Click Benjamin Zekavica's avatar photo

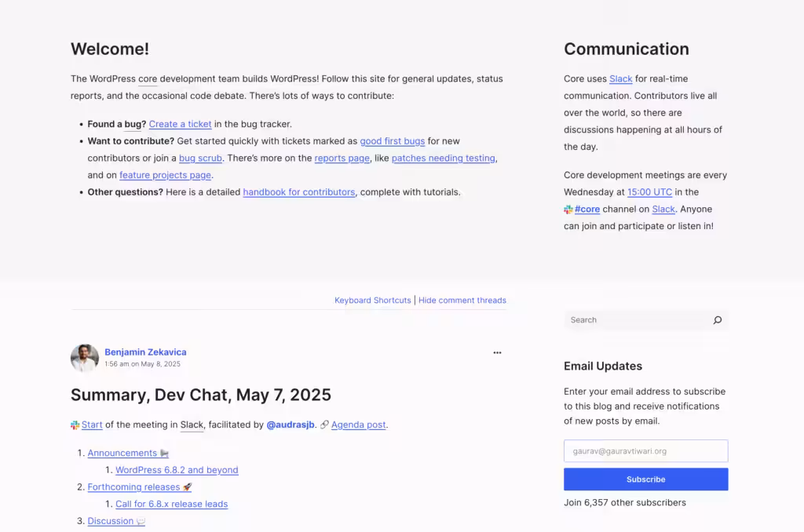[85, 358]
